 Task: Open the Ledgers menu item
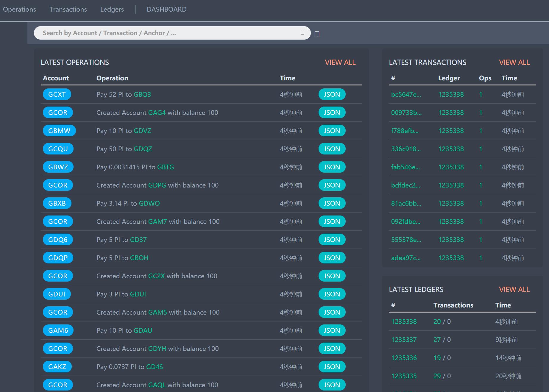112,9
